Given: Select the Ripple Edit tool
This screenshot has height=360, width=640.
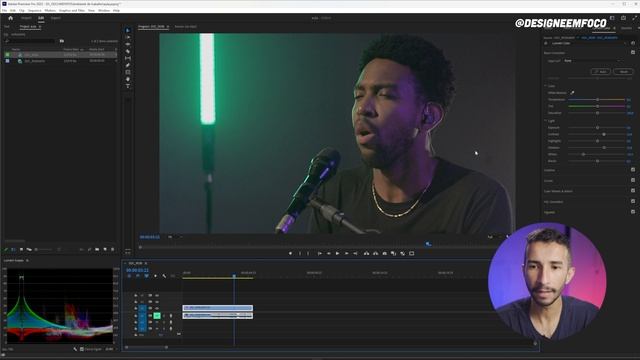Looking at the screenshot, I should 128,44.
